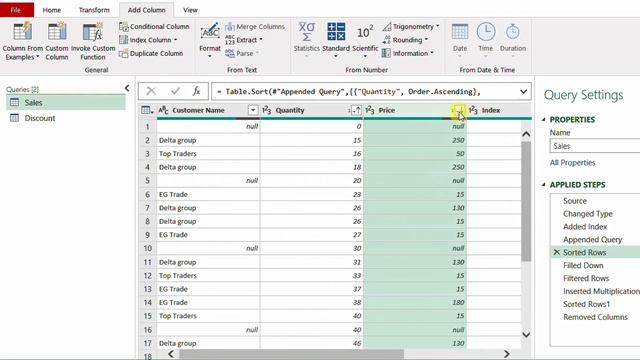Click Invoke Custom Function icon

coord(93,32)
